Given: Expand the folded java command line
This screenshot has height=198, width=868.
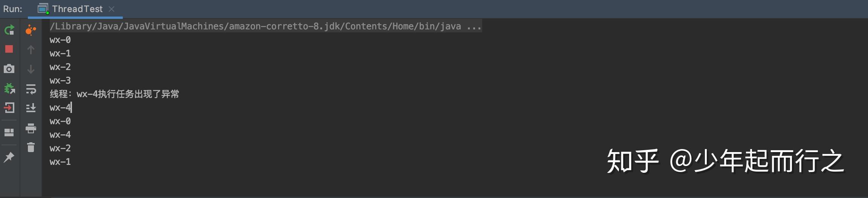Looking at the screenshot, I should click(x=474, y=26).
